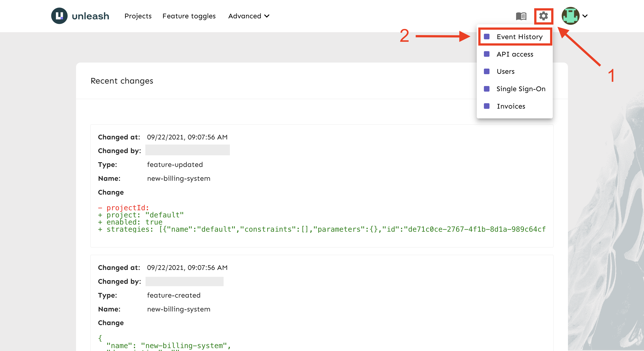Click the purple square beside Event History
The height and width of the screenshot is (351, 644).
point(487,37)
